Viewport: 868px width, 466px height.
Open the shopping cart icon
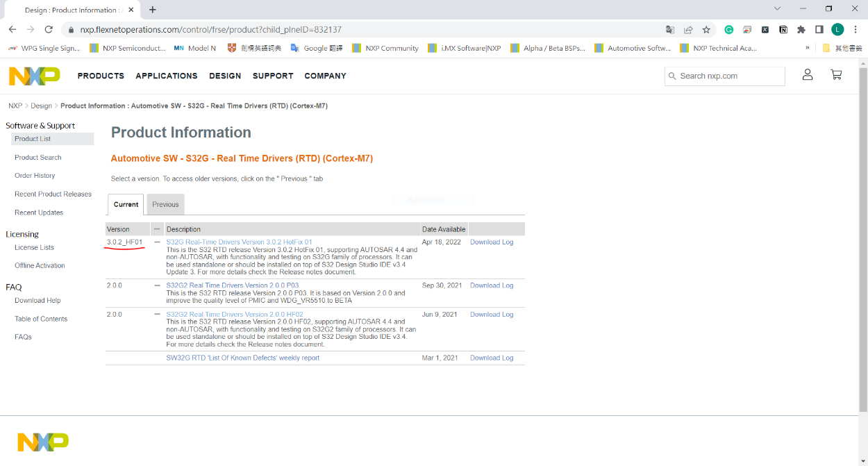836,74
